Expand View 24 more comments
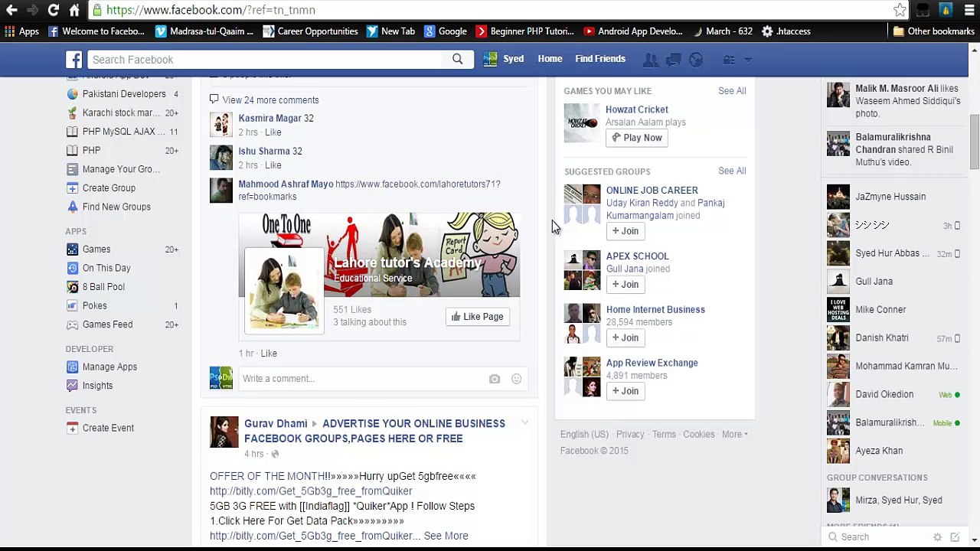The image size is (980, 551). [x=270, y=100]
